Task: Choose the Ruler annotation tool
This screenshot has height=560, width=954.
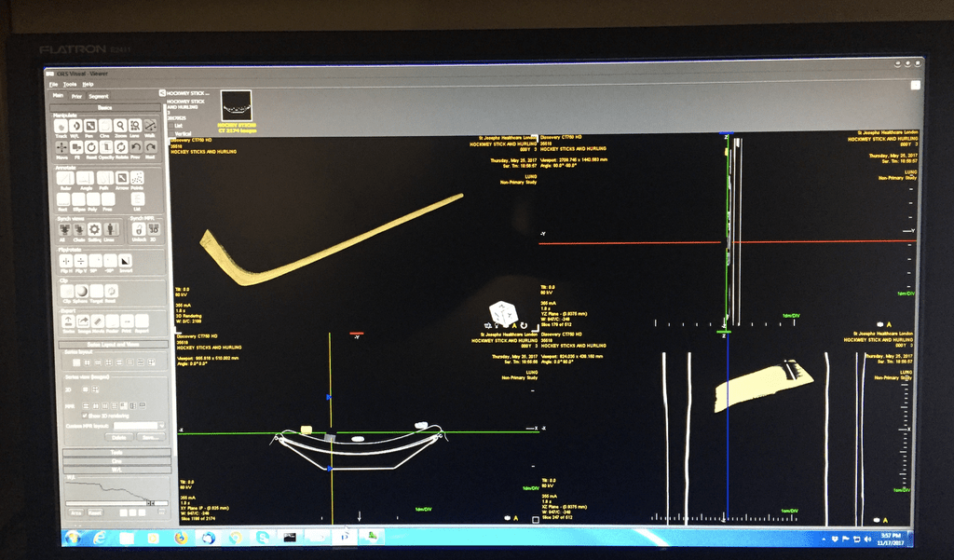Action: pyautogui.click(x=64, y=178)
